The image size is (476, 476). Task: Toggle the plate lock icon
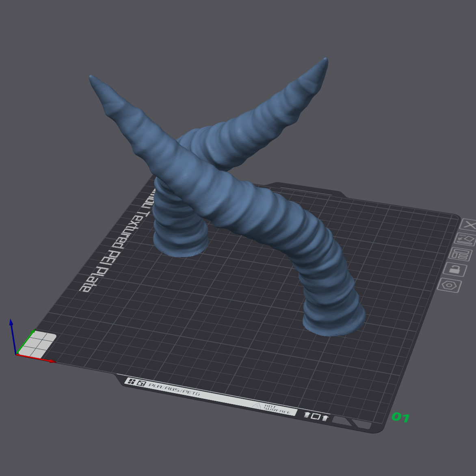coord(455,269)
